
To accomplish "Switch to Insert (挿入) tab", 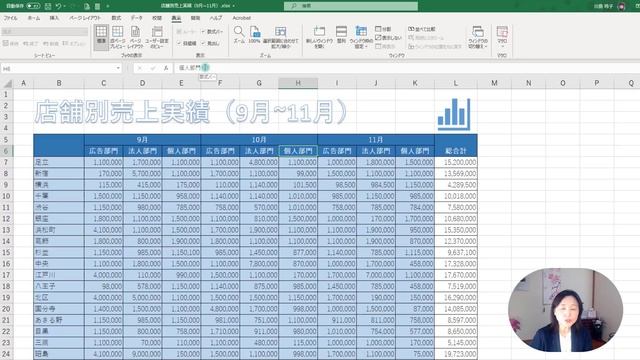I will point(54,18).
